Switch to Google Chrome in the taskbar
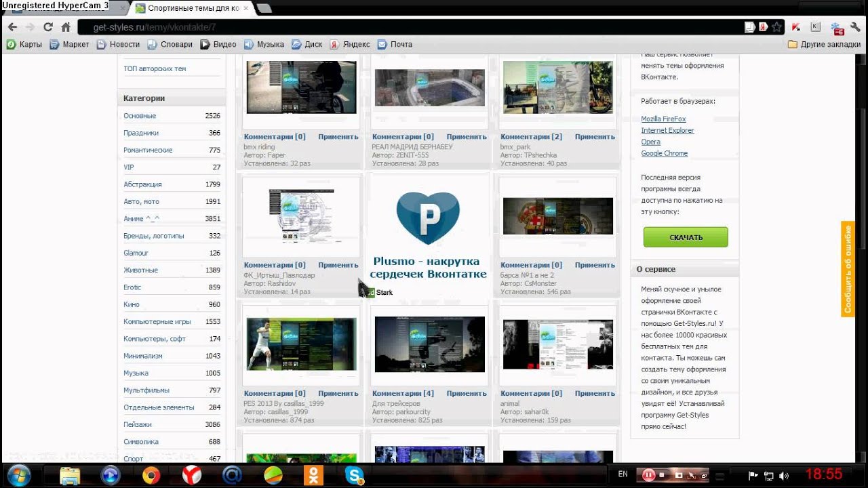868x488 pixels. [151, 475]
